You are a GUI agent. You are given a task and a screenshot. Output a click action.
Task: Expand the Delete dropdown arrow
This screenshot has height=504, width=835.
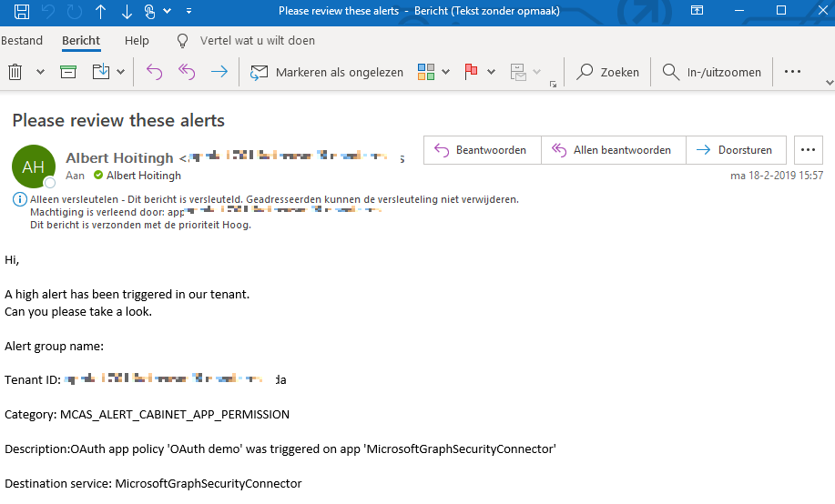(40, 72)
